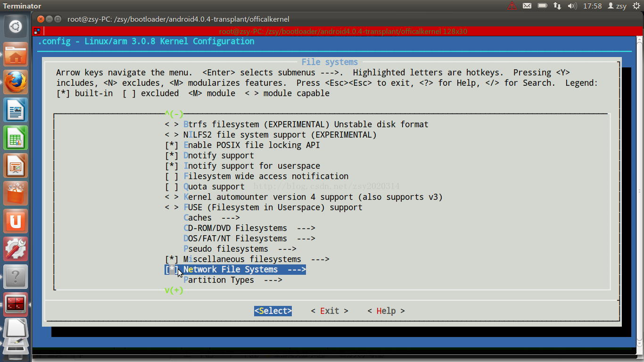Click the < Exit > button

[x=330, y=311]
